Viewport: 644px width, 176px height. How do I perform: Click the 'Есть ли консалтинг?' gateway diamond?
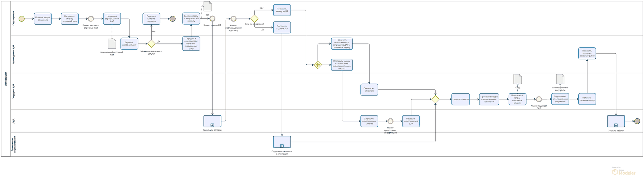click(x=254, y=19)
